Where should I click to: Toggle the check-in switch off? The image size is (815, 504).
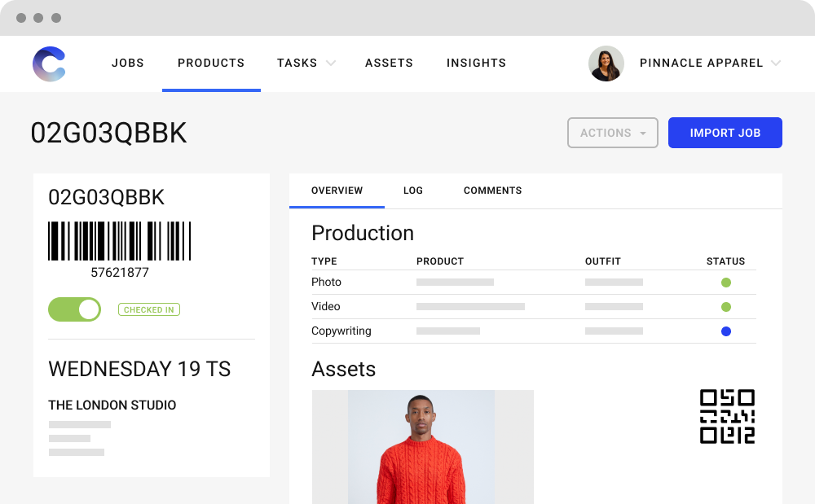click(74, 309)
